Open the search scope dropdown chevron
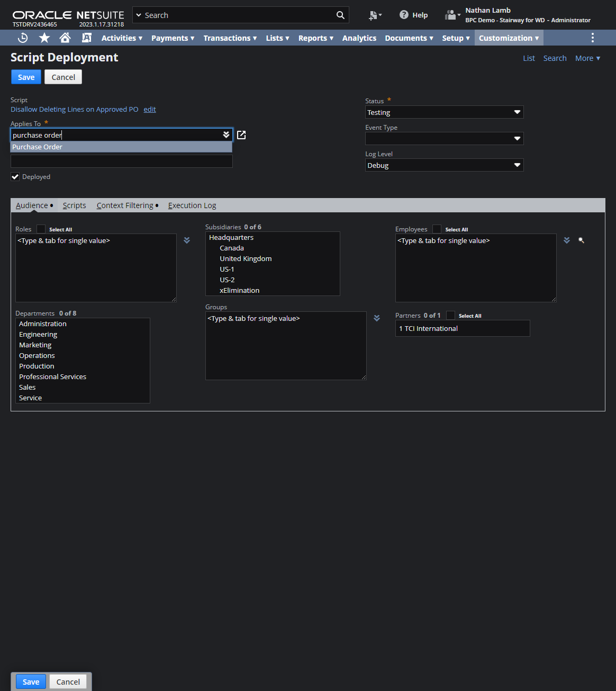Screen dimensions: 616x691 (139, 15)
